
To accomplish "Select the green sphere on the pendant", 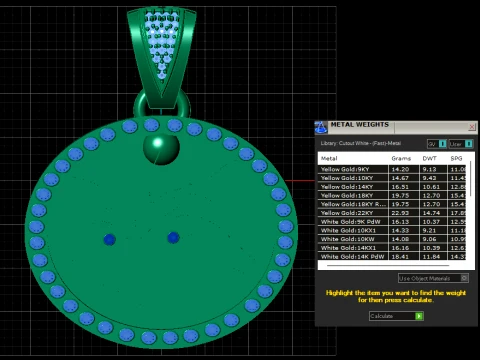I will [161, 149].
